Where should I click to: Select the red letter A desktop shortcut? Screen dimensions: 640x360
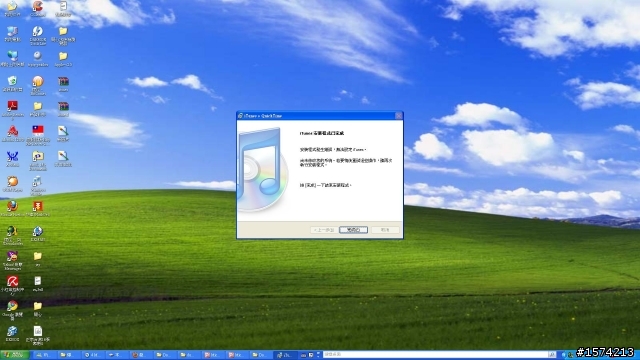pos(12,134)
